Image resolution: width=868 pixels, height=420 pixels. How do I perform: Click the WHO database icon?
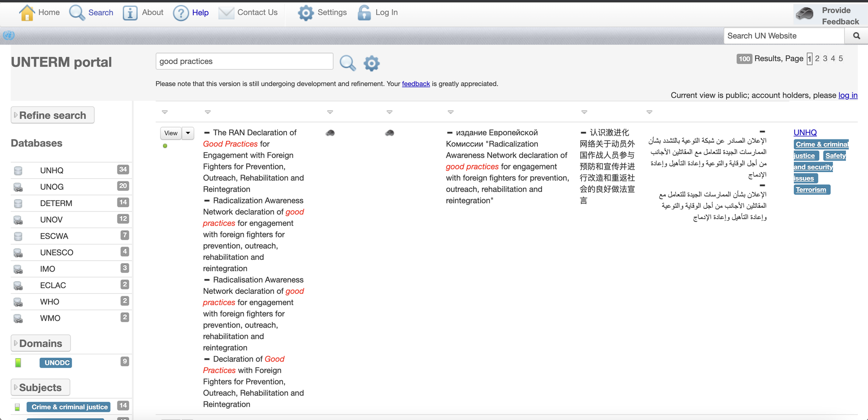[x=18, y=302]
